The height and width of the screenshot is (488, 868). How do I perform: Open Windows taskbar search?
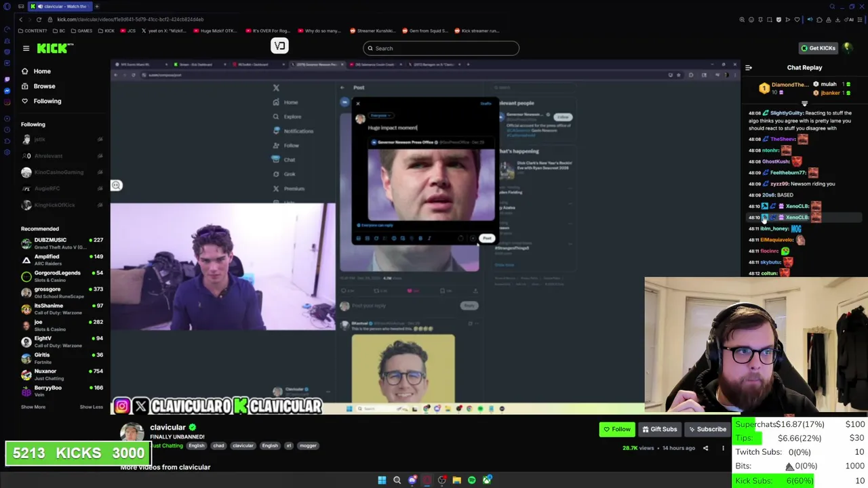(x=397, y=480)
